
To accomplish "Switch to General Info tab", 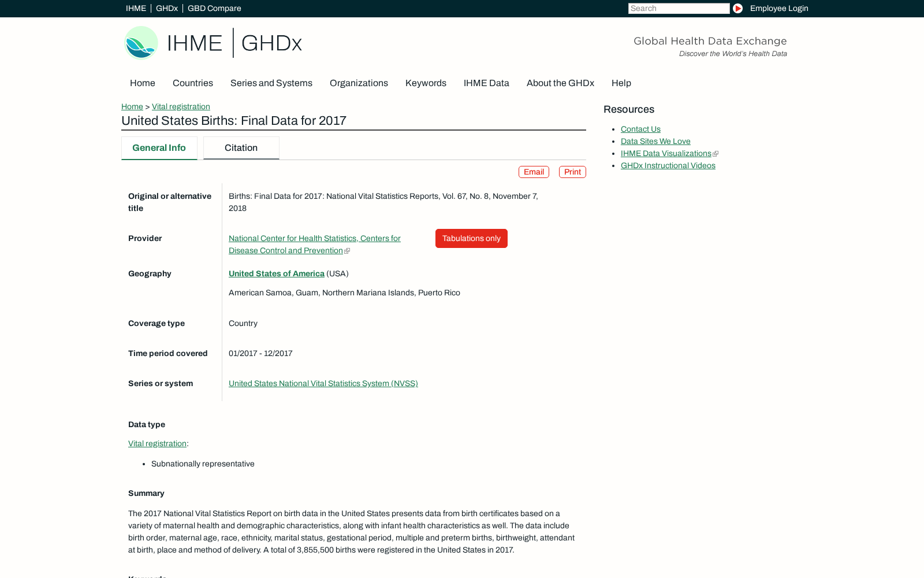I will [159, 148].
